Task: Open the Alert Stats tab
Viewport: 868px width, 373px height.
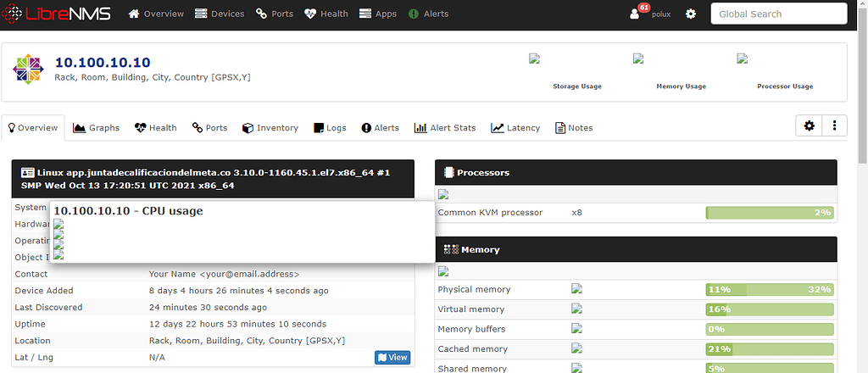Action: 445,128
